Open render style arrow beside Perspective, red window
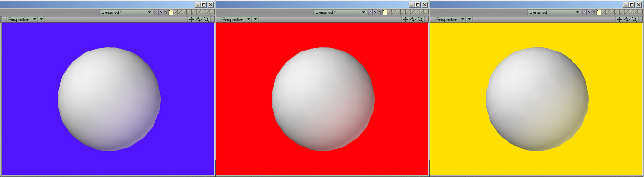 [255, 19]
